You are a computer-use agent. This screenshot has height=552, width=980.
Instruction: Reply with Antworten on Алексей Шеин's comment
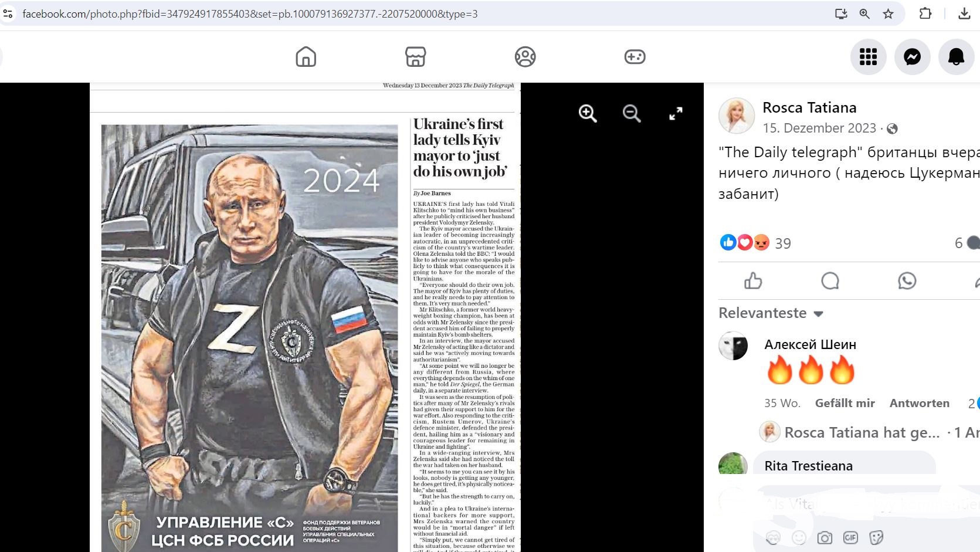point(919,403)
